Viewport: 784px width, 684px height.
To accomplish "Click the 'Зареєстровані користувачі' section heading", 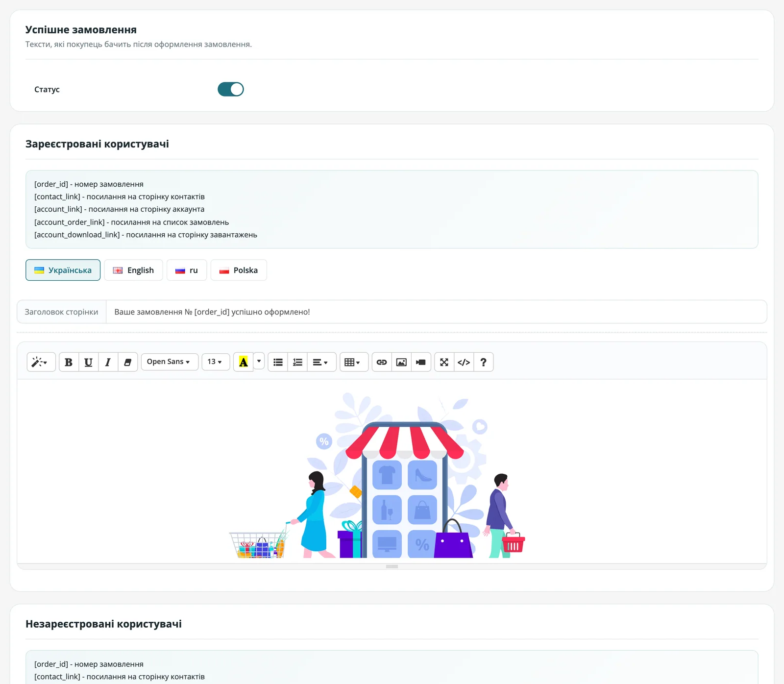I will (x=97, y=144).
